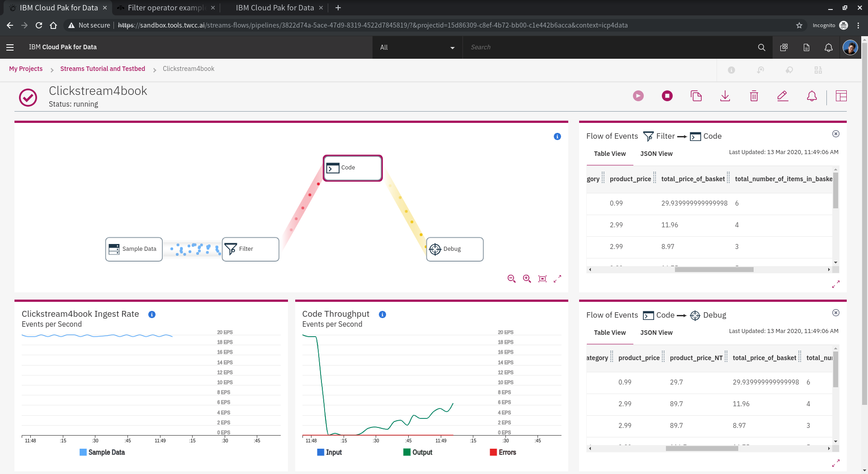Expand the flow canvas to full screen
This screenshot has width=868, height=474.
click(x=557, y=279)
